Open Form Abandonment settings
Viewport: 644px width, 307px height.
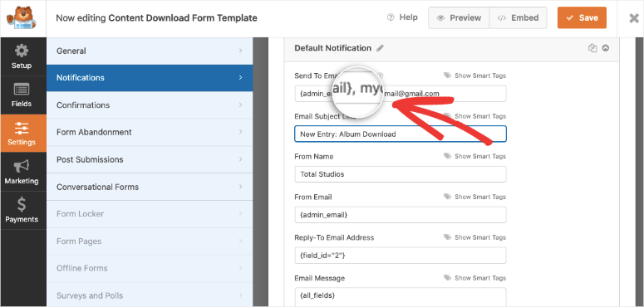[150, 132]
